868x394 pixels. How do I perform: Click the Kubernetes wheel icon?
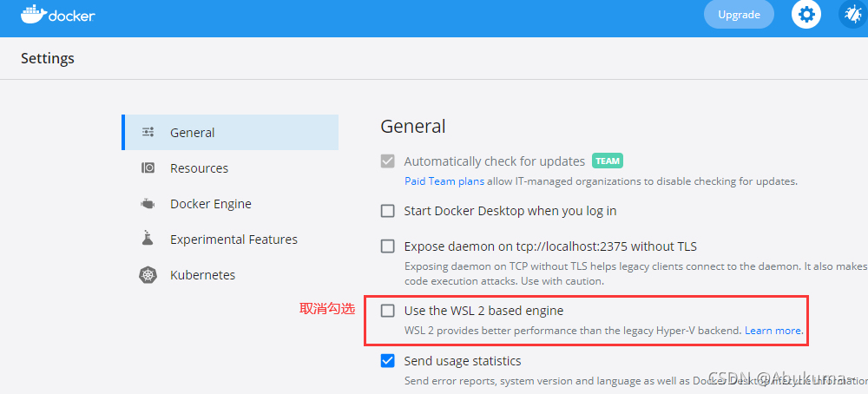pyautogui.click(x=148, y=274)
